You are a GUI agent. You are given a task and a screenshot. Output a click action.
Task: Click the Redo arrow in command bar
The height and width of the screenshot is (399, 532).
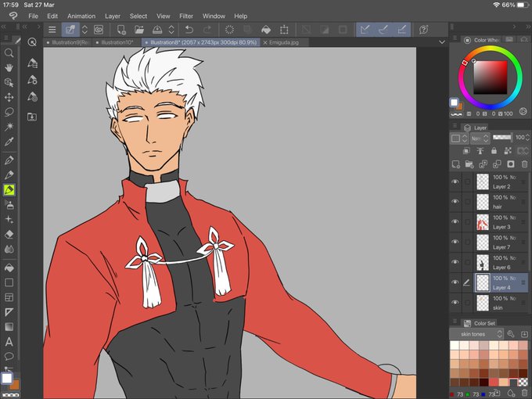click(207, 30)
